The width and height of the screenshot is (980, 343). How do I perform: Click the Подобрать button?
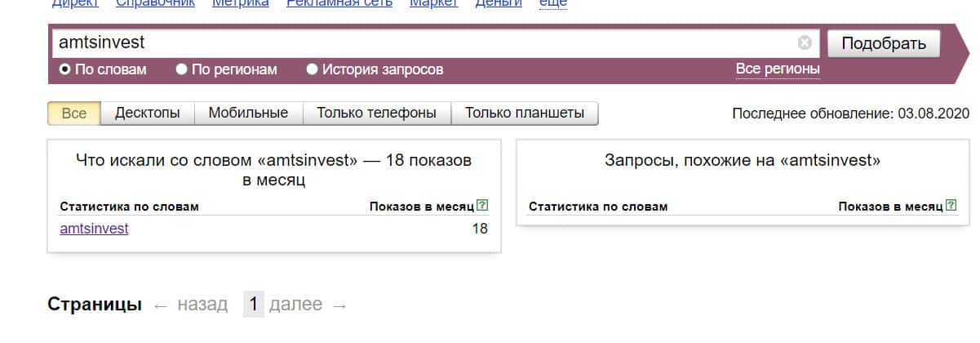click(884, 43)
